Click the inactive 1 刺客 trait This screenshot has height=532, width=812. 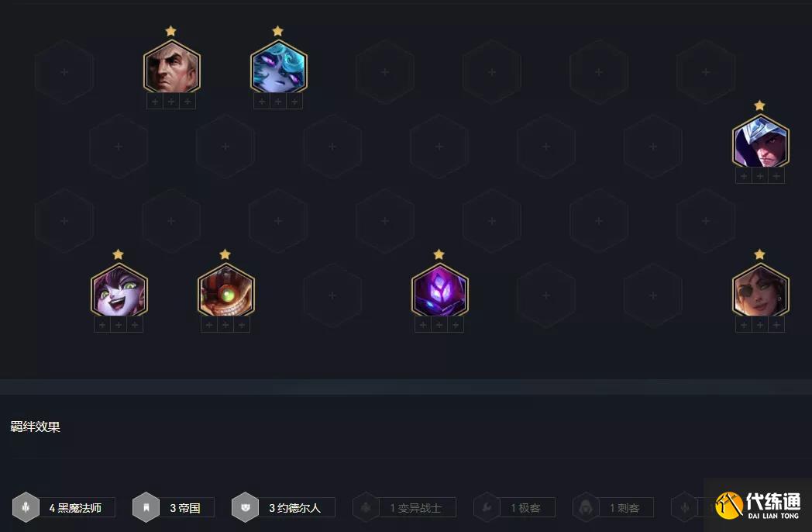tap(613, 508)
